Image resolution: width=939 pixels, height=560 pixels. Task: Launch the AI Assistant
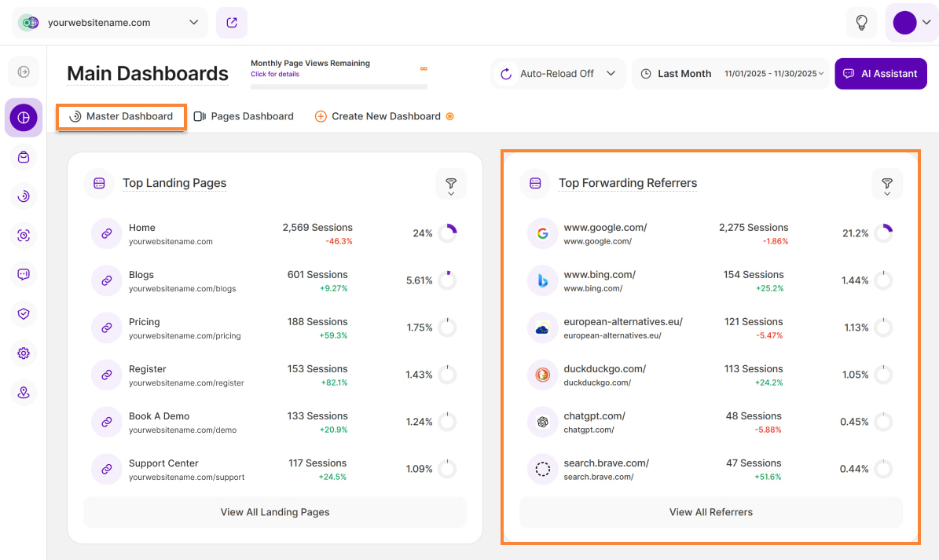pyautogui.click(x=880, y=74)
